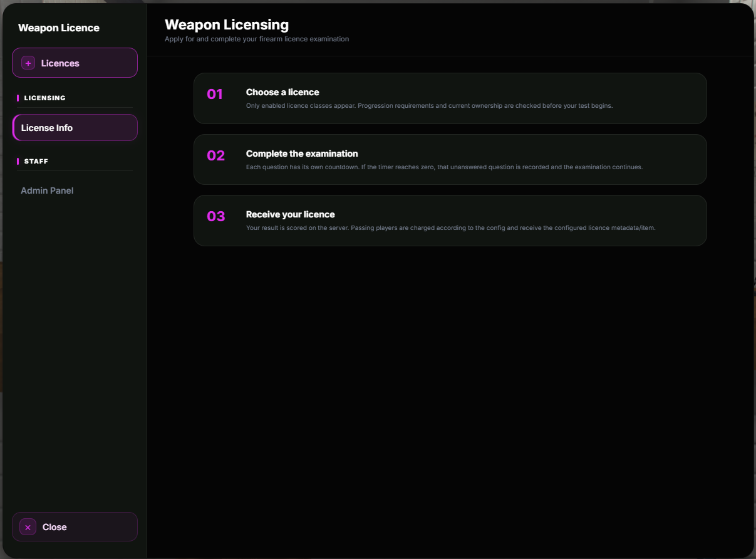Screen dimensions: 756x559
Task: Click the LICENSING section label
Action: click(x=45, y=98)
